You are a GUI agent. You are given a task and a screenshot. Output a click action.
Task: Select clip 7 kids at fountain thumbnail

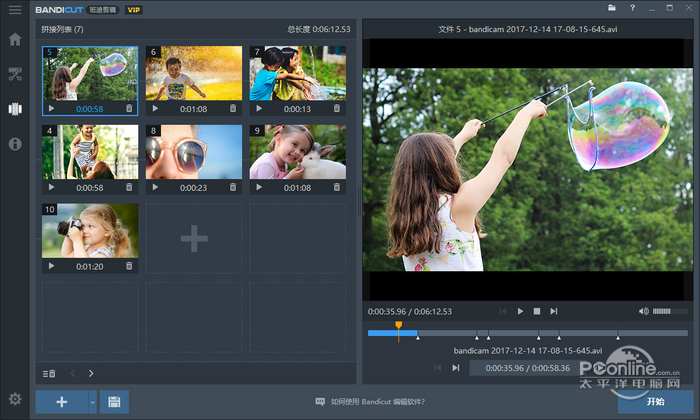point(298,73)
